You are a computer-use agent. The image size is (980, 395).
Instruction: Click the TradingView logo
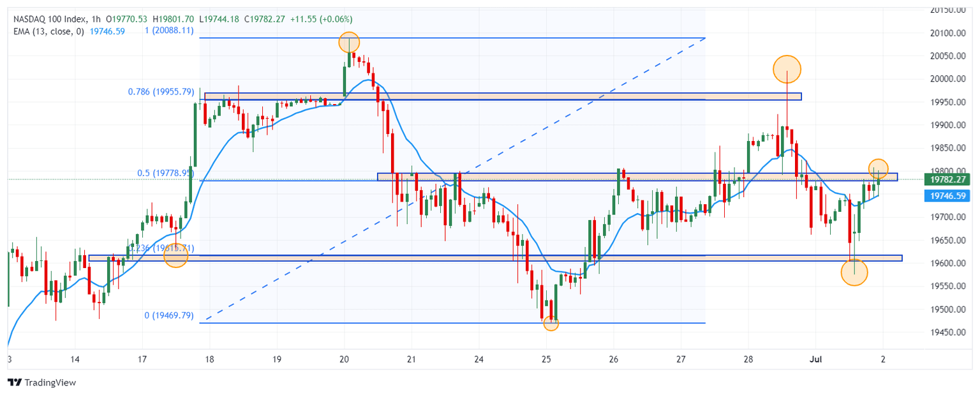[41, 382]
